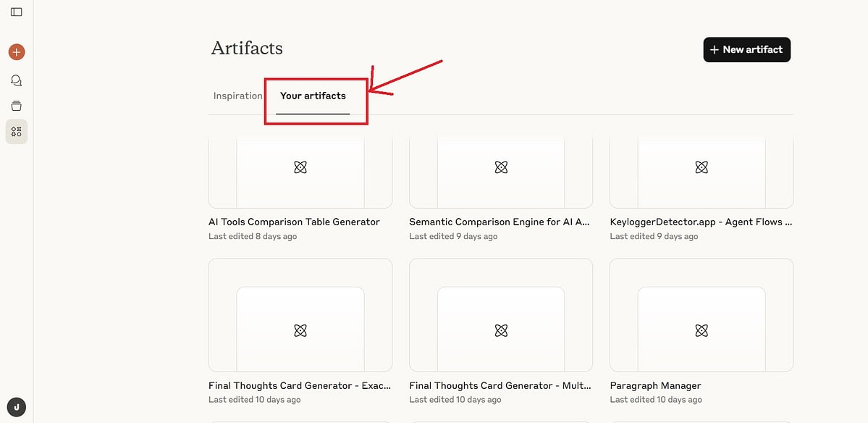Open Chats from the sidebar icon
The image size is (868, 423).
[16, 80]
